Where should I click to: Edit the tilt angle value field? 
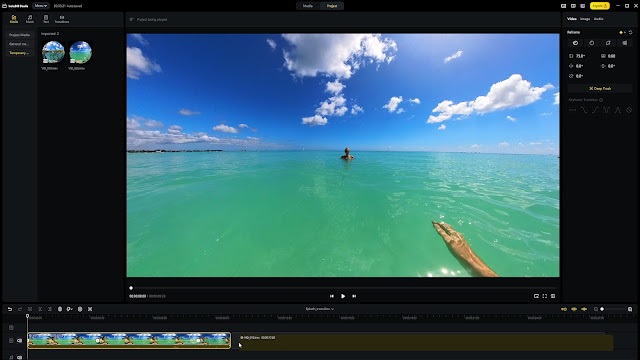(611, 66)
